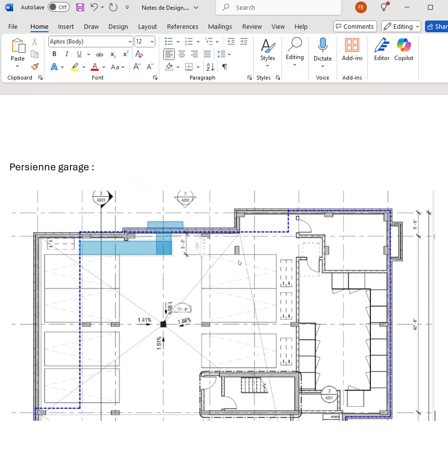This screenshot has width=448, height=476.
Task: Apply yellow text highlight color
Action: tap(75, 67)
